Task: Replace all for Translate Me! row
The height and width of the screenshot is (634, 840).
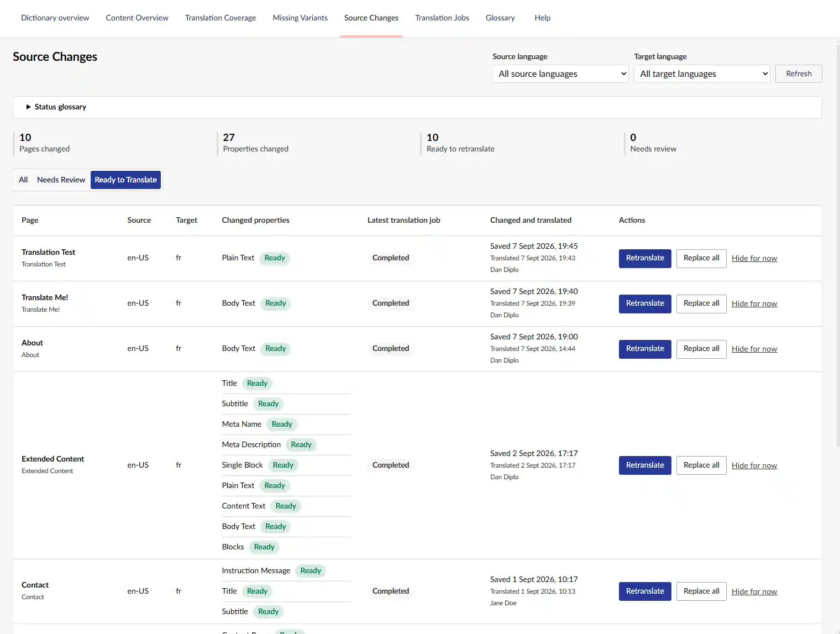Action: [x=701, y=303]
